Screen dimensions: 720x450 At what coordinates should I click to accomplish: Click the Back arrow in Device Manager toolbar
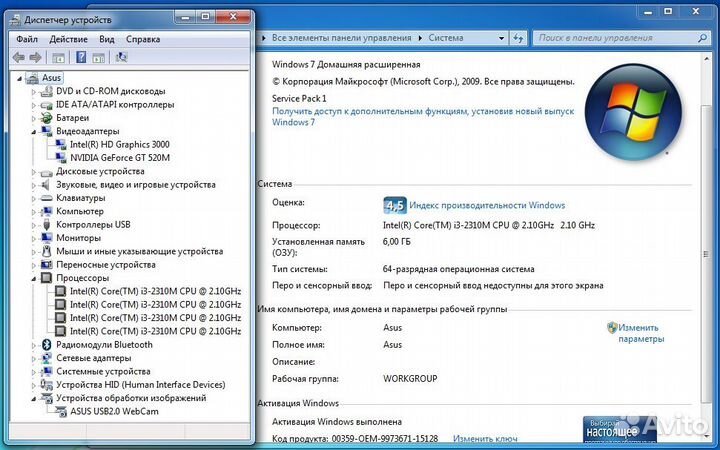[19, 58]
